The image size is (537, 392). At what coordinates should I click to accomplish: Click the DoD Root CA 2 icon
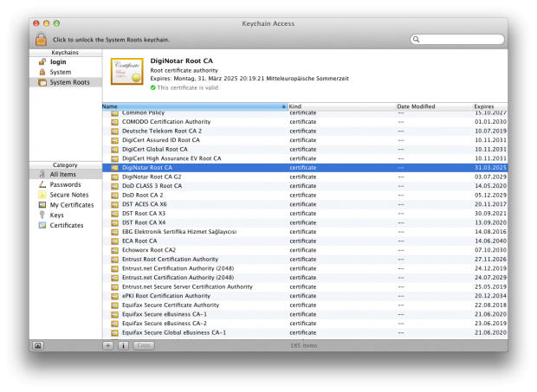[x=114, y=196]
